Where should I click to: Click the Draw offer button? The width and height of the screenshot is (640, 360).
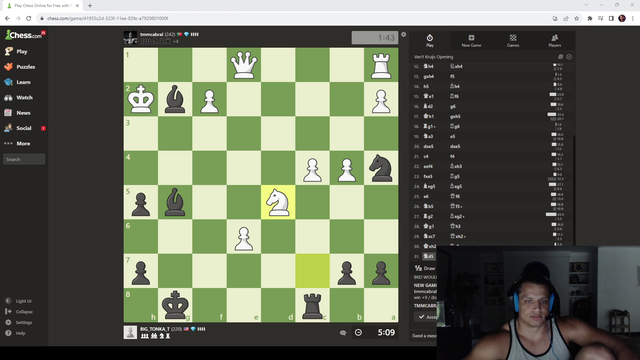point(425,268)
